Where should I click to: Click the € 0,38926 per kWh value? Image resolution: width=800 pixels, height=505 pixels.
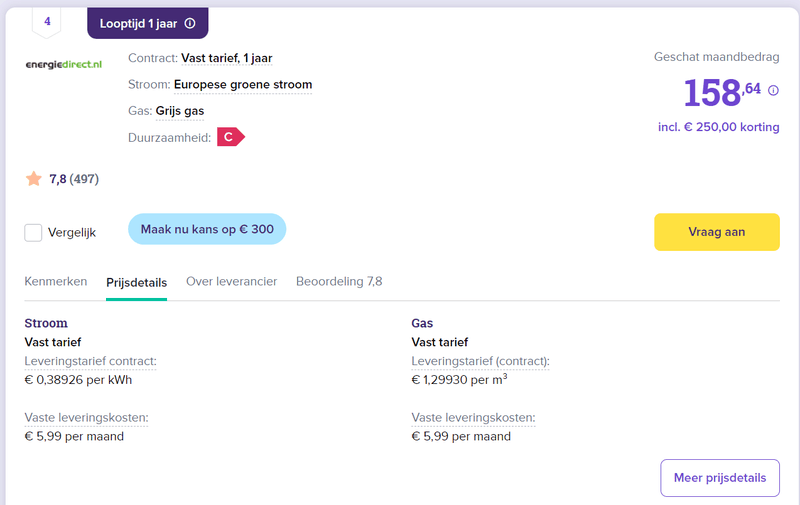click(78, 380)
